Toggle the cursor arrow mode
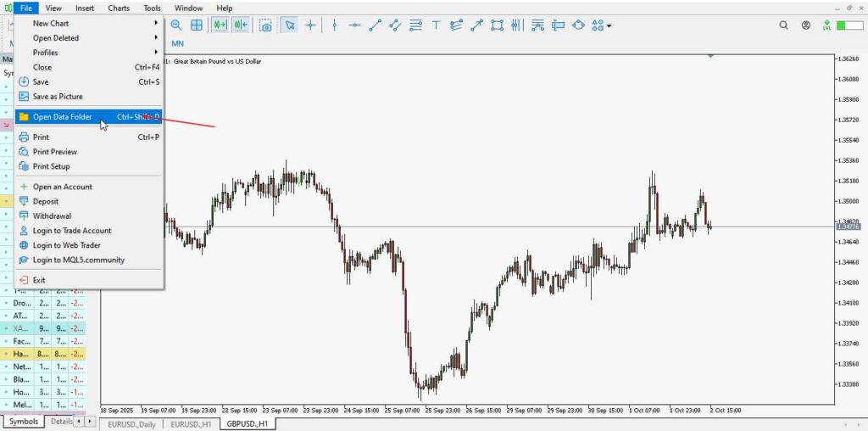868x431 pixels. click(x=290, y=25)
